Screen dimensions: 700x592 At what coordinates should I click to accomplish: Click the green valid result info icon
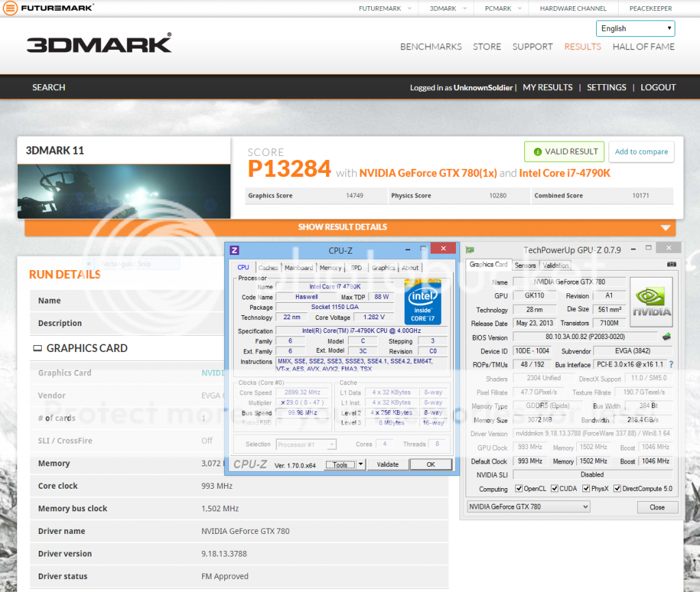(537, 152)
